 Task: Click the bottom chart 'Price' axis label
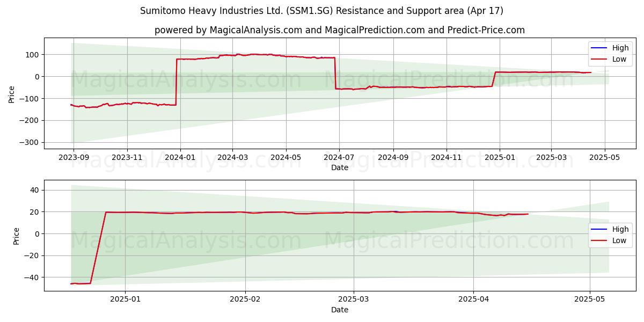tap(16, 236)
